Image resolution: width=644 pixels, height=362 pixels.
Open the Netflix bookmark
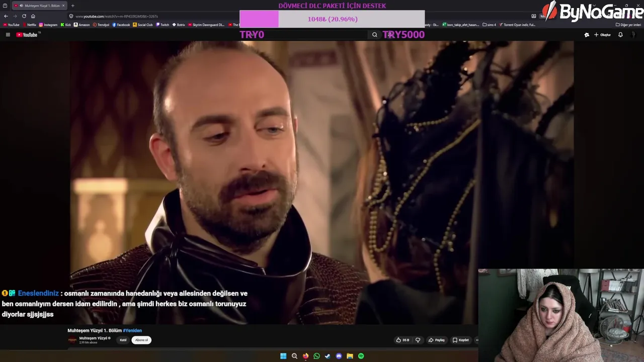tap(29, 25)
